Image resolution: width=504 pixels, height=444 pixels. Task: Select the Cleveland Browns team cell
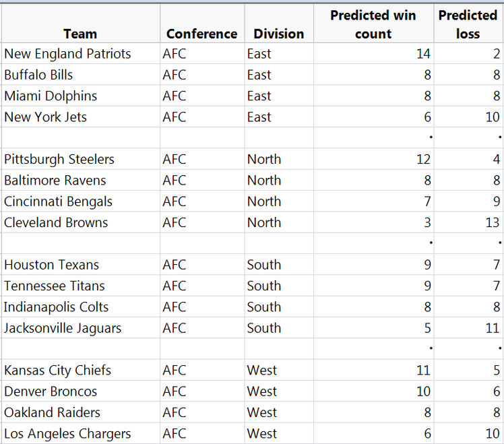(56, 222)
